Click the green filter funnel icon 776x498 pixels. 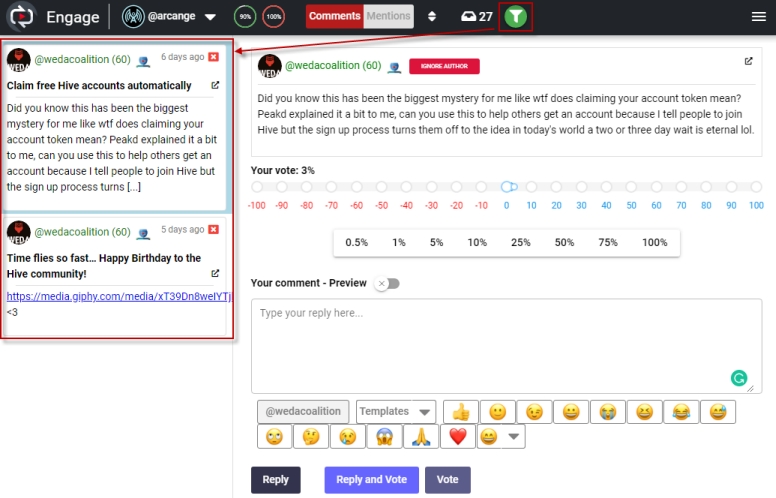(514, 17)
